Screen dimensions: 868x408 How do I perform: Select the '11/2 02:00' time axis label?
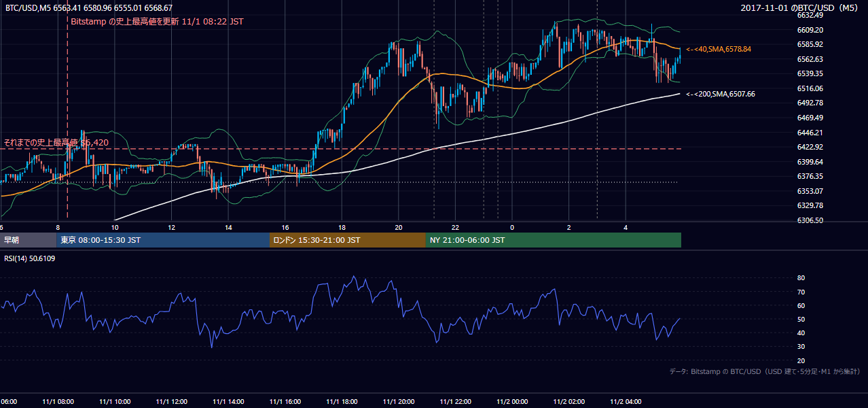pos(569,402)
